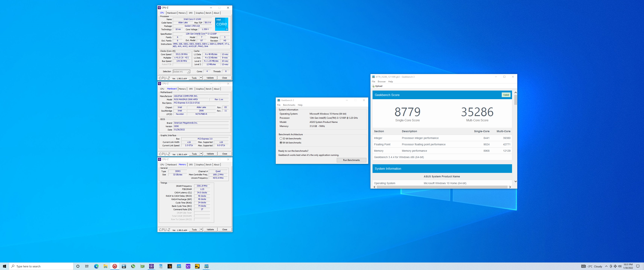Click the Intel Core i3 logo in CPU-Z
644x270 pixels.
[x=221, y=24]
